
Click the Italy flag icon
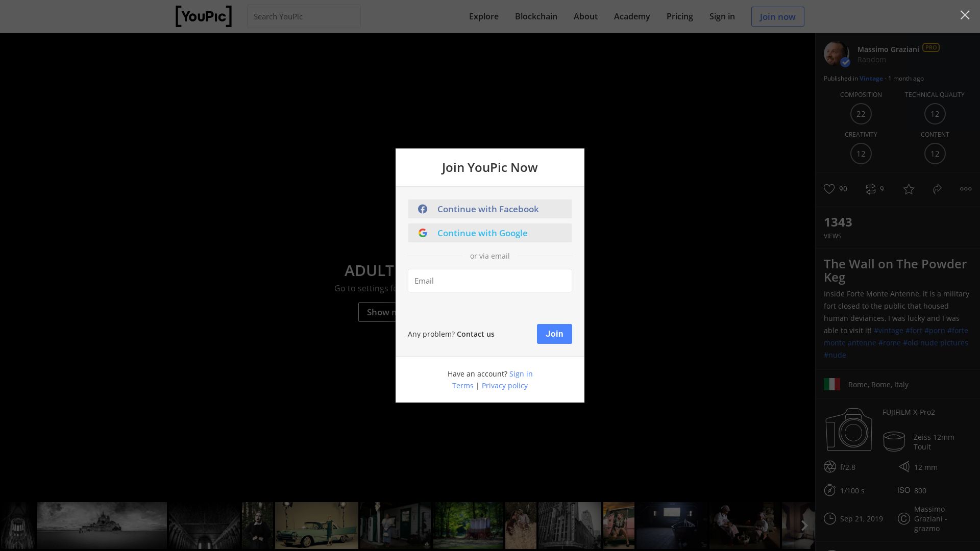point(831,385)
